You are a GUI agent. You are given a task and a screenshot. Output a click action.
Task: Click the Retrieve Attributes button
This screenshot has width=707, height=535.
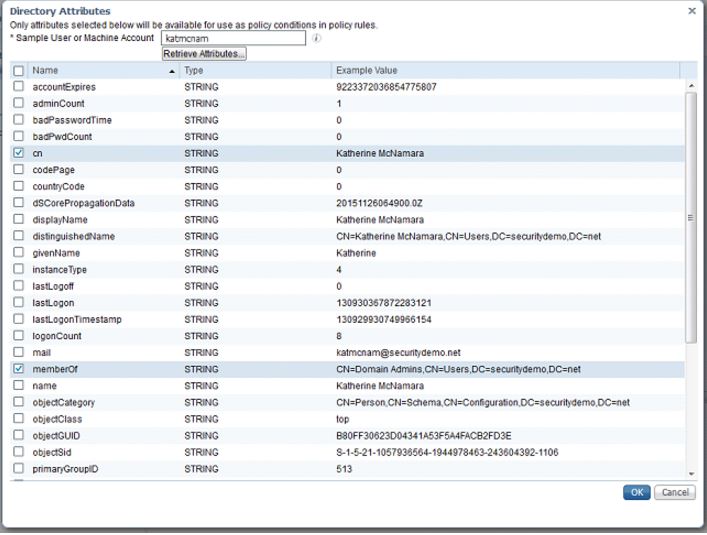204,54
